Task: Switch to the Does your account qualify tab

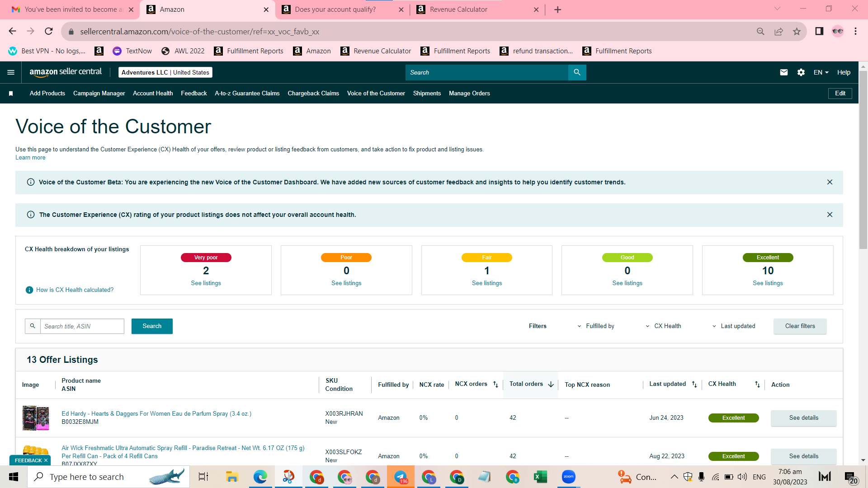Action: point(342,9)
